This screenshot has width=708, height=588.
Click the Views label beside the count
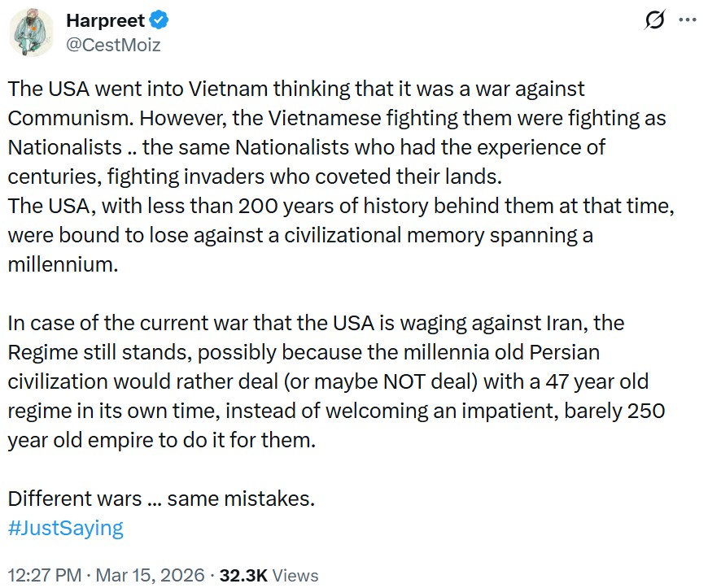pyautogui.click(x=295, y=575)
